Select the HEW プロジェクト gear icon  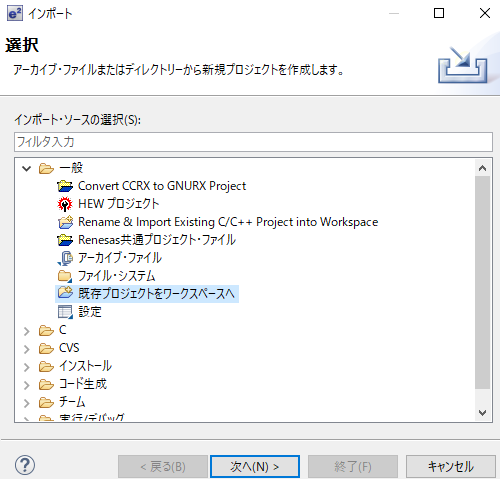pos(65,204)
